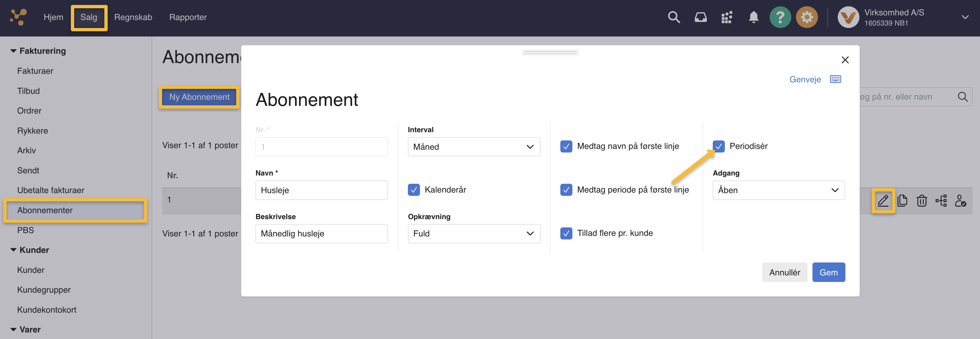Screen dimensions: 980x339
Task: Toggle Tillad flere pr. kunde checkbox
Action: (x=566, y=233)
